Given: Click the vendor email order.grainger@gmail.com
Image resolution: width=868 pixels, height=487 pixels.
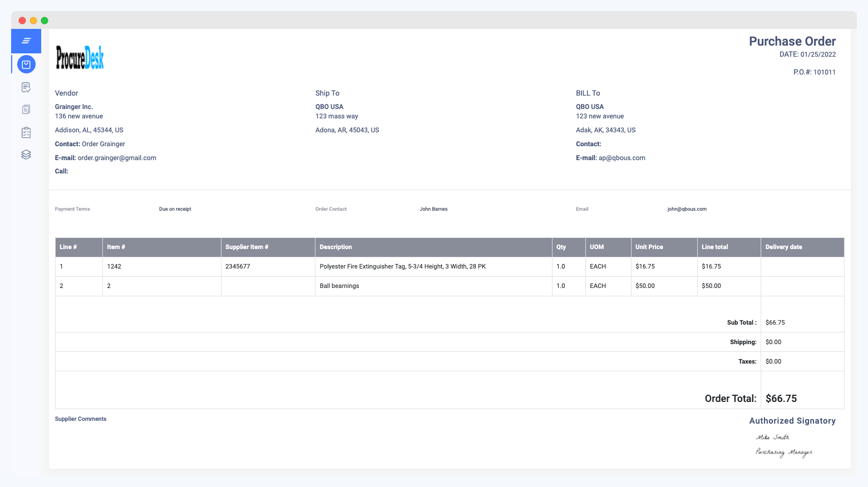Looking at the screenshot, I should pyautogui.click(x=116, y=157).
